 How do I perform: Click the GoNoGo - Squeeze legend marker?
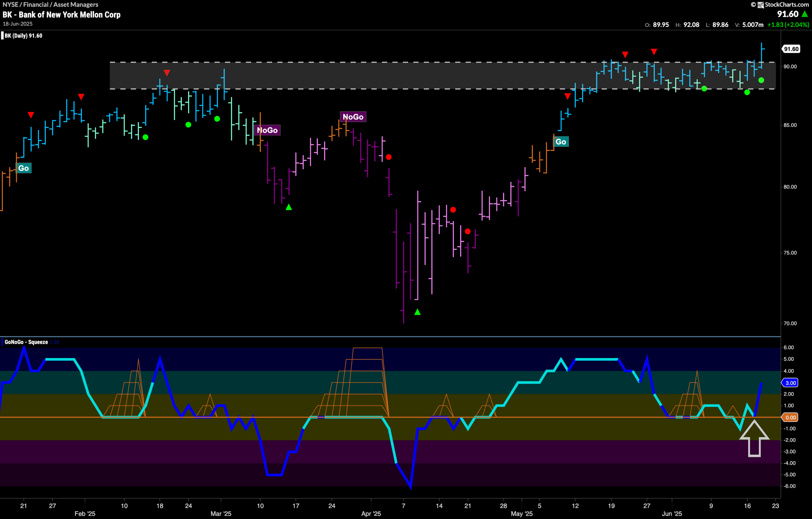[x=2, y=342]
